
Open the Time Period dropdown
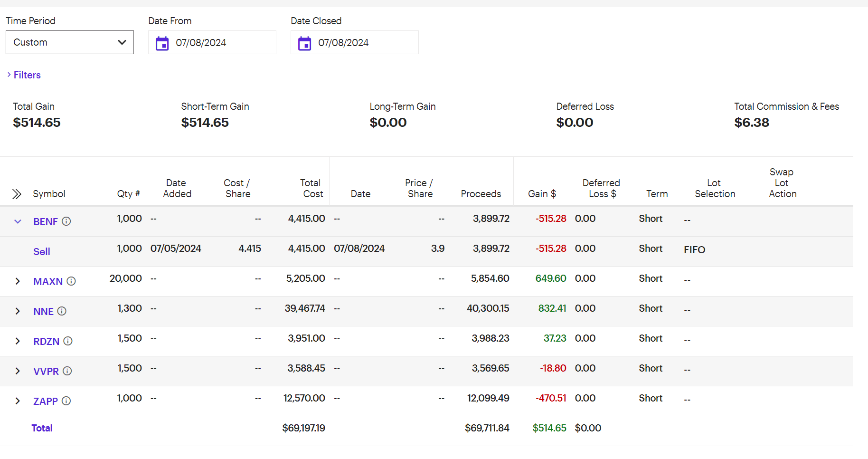(x=70, y=42)
